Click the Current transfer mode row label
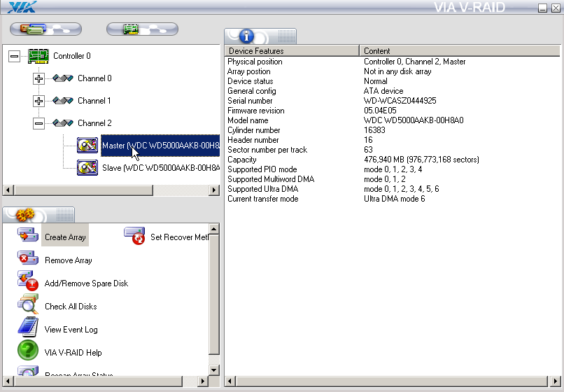The image size is (564, 392). pos(263,199)
